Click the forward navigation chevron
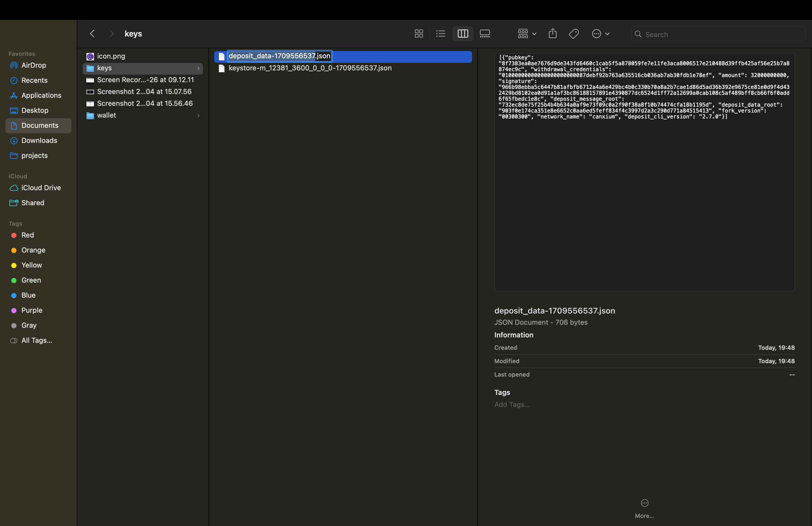812x526 pixels. pos(111,34)
